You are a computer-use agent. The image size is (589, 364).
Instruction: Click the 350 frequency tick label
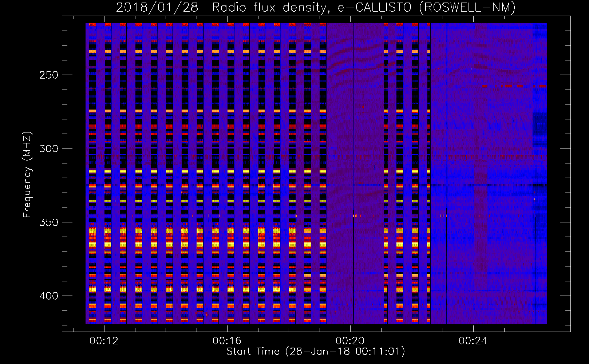[48, 222]
